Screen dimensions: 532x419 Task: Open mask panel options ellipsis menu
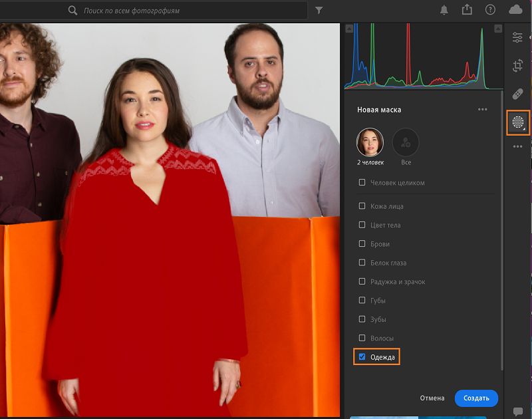[483, 109]
